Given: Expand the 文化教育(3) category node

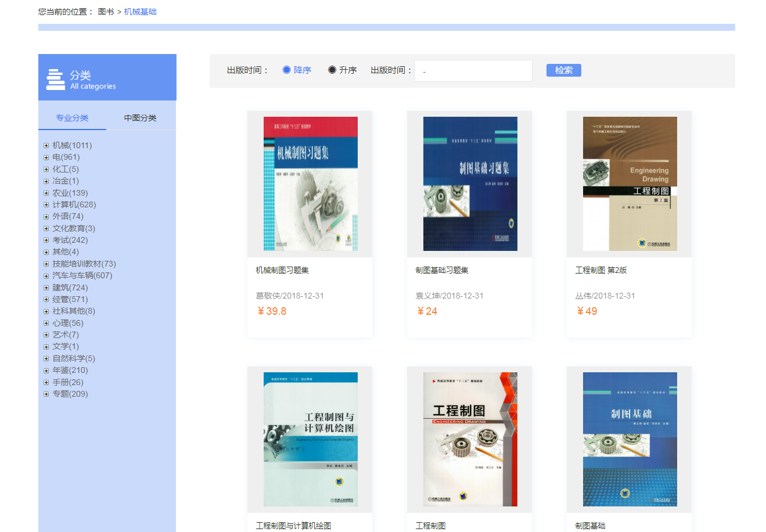Looking at the screenshot, I should 46,229.
